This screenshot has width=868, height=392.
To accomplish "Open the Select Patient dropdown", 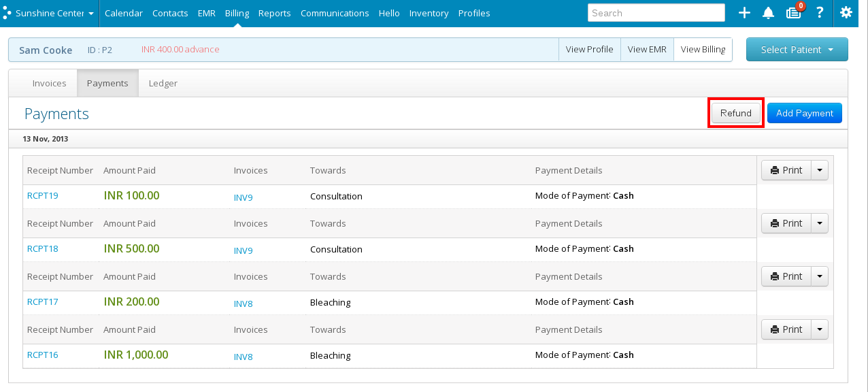I will tap(797, 50).
